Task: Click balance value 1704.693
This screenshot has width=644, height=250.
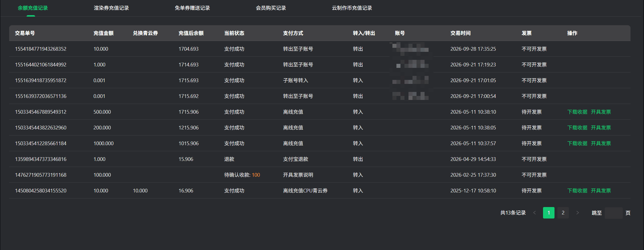Action: (188, 49)
